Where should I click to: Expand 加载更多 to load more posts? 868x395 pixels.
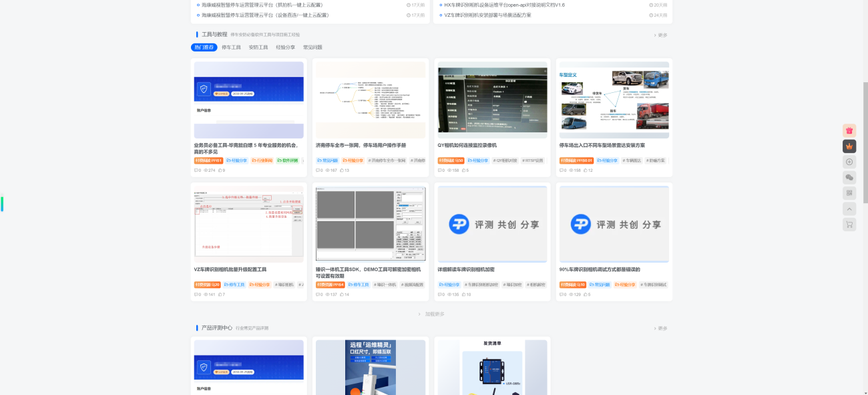click(x=434, y=314)
